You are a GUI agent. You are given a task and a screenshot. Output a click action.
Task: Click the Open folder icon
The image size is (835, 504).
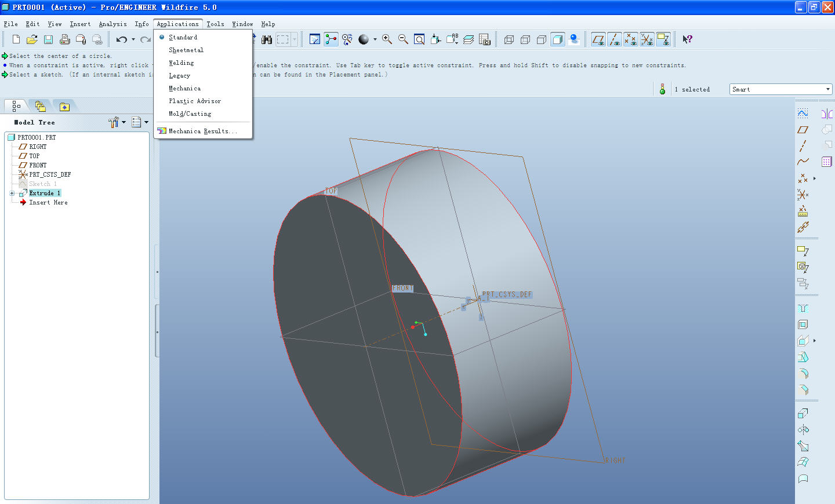pyautogui.click(x=32, y=39)
